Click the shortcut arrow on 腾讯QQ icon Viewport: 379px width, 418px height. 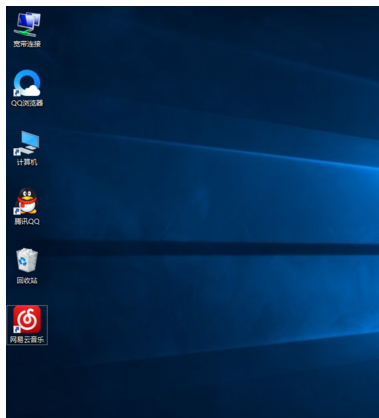(17, 211)
